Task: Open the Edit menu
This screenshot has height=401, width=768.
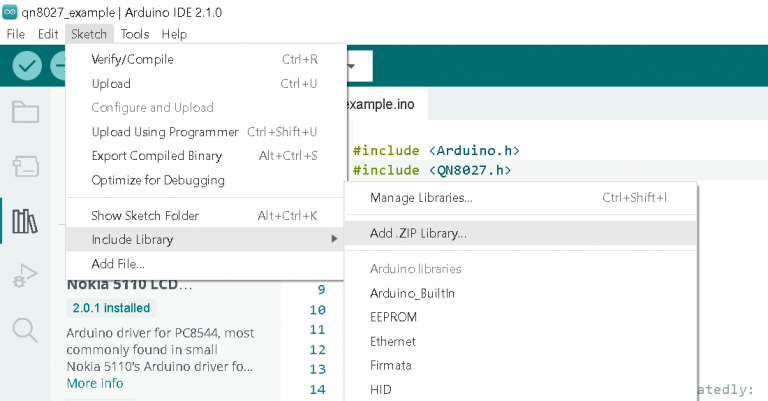Action: click(48, 34)
